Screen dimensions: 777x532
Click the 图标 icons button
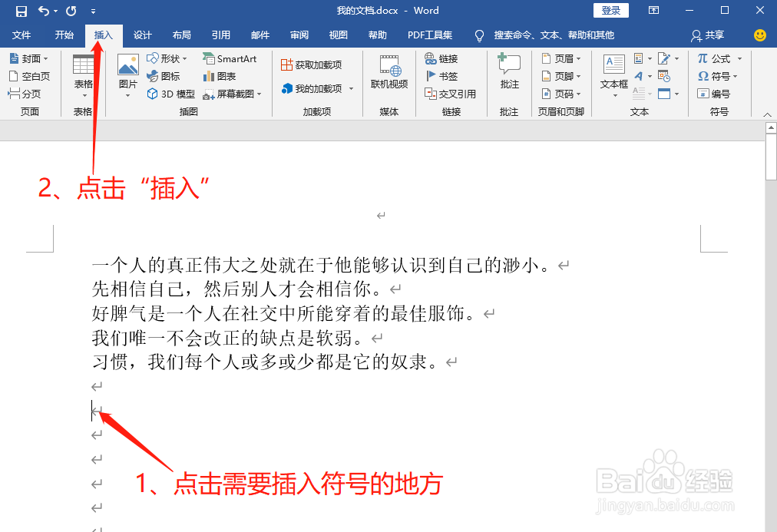tap(164, 76)
